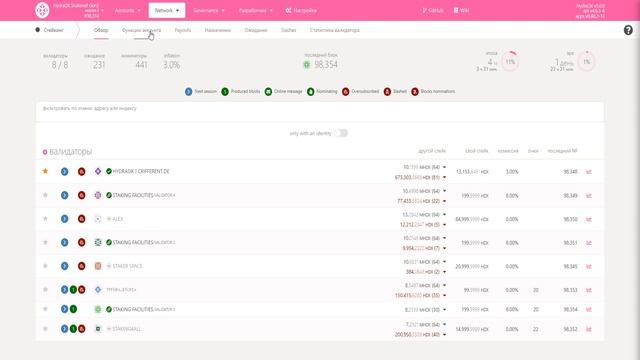Click the identicon of STAKER SPACE validator

[x=98, y=266]
